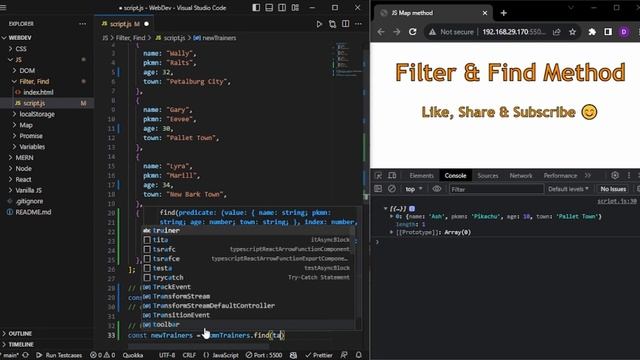Switch to DevTools Elements tab
Viewport: 640px width, 360px height.
[x=421, y=176]
